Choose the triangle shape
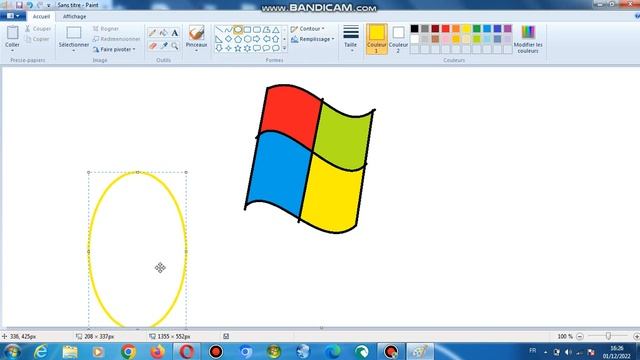 (x=276, y=30)
